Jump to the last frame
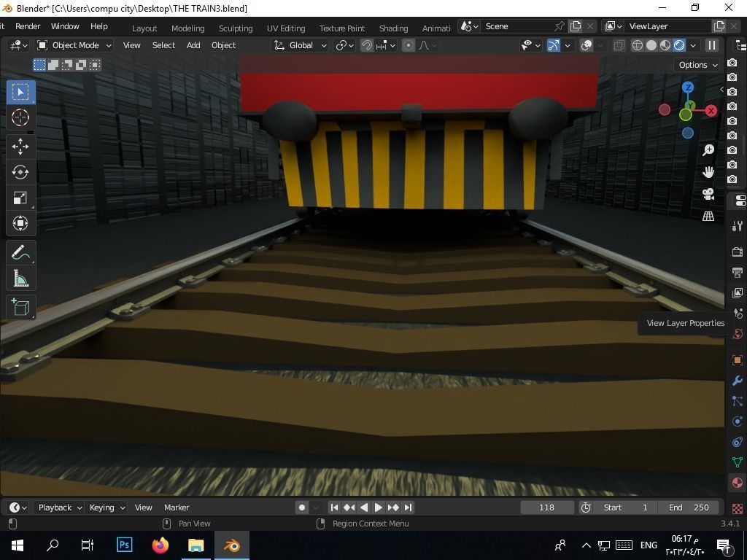 [408, 507]
